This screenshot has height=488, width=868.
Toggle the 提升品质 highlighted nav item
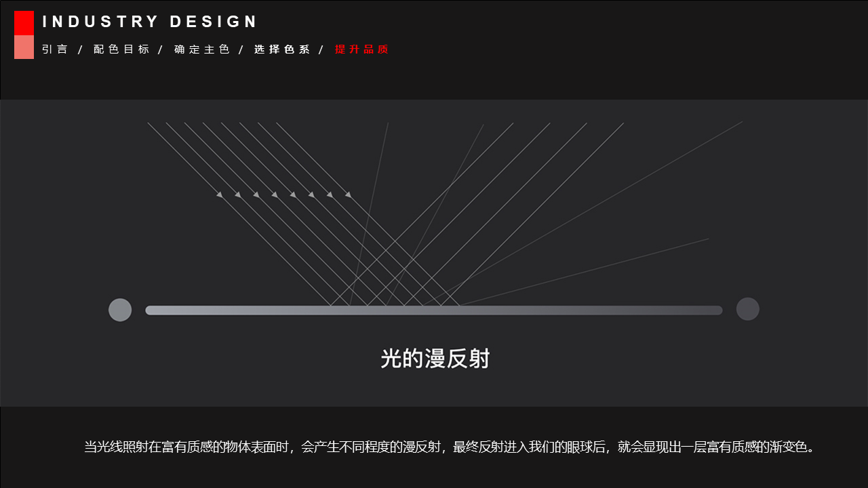(x=361, y=49)
